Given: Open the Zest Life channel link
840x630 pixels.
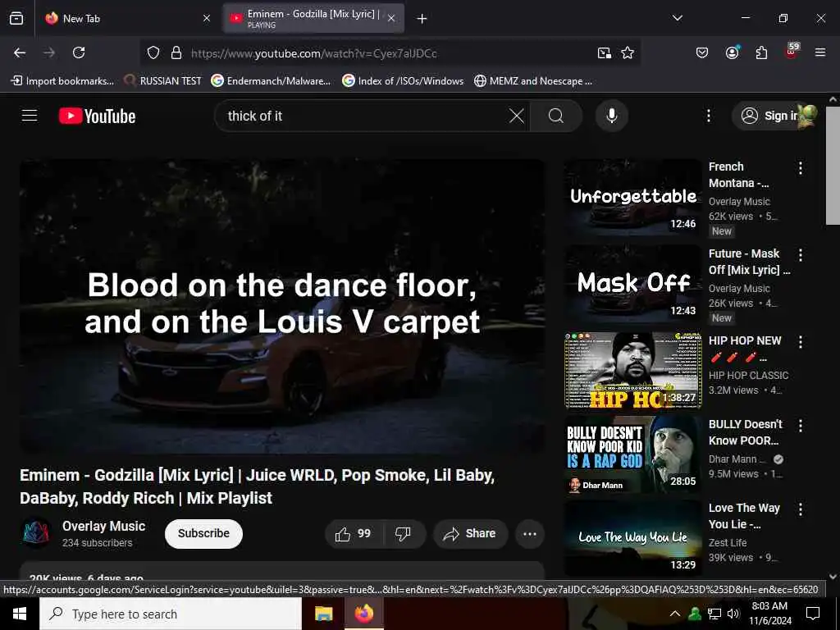Looking at the screenshot, I should [x=728, y=543].
